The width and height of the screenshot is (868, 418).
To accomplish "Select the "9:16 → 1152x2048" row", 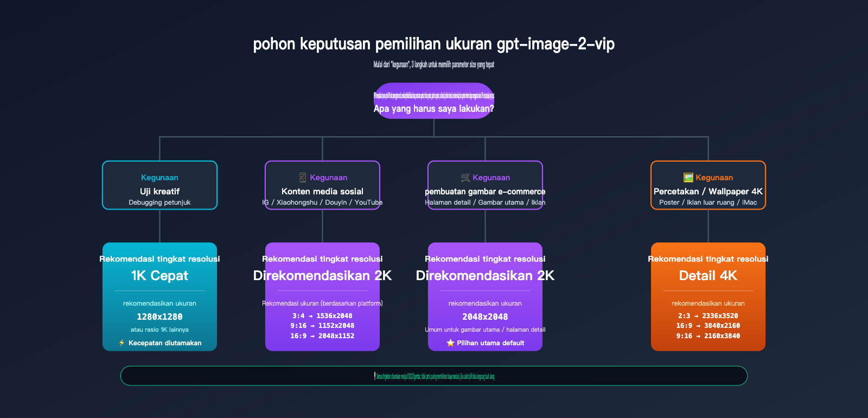I will [x=322, y=326].
